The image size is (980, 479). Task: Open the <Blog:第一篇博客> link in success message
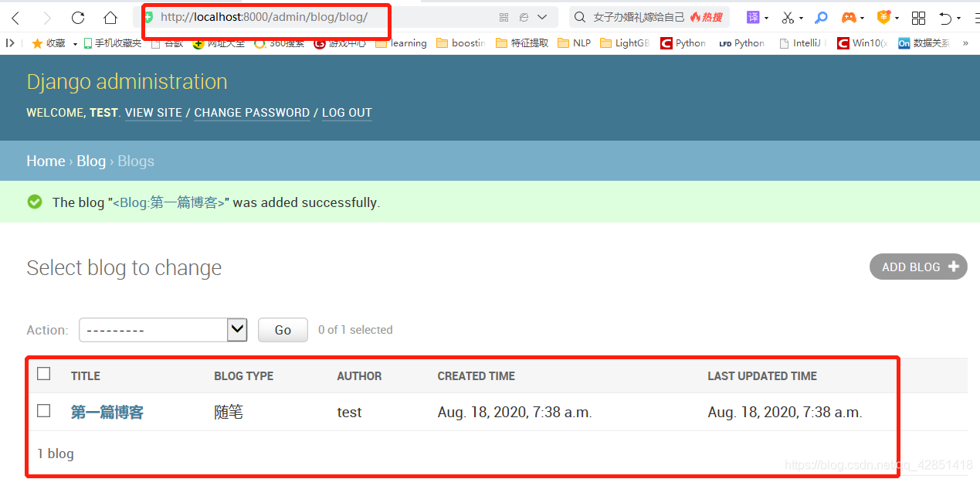[168, 202]
